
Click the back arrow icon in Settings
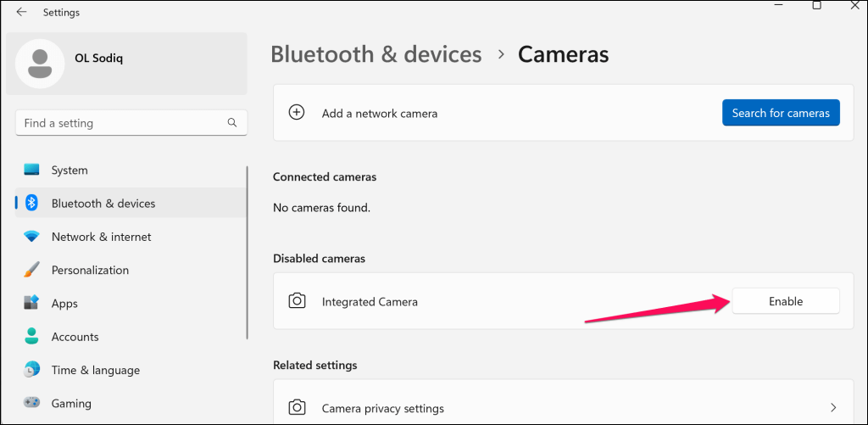pyautogui.click(x=21, y=13)
